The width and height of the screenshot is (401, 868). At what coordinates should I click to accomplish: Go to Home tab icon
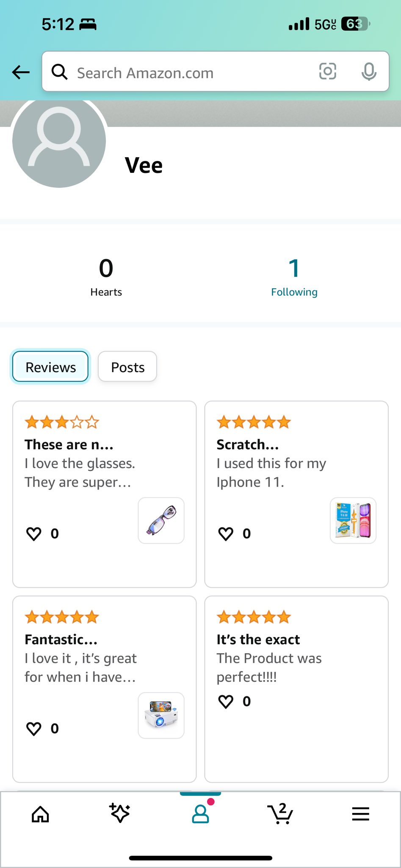[41, 814]
